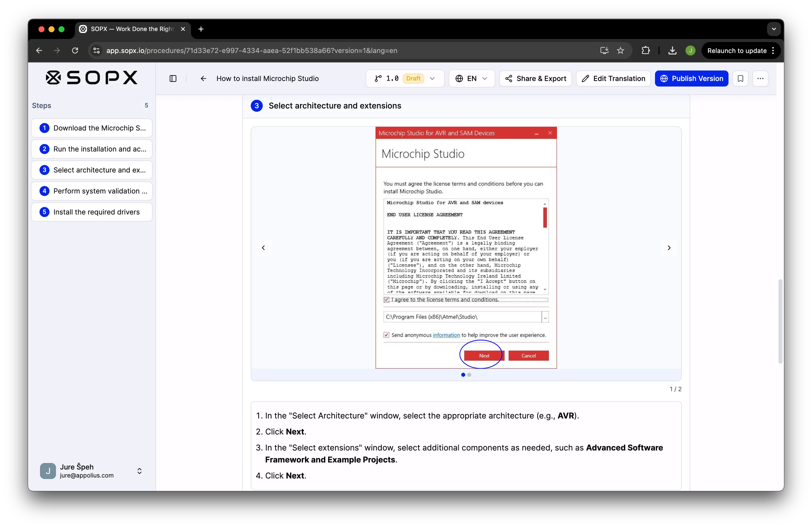The height and width of the screenshot is (528, 812).
Task: Click the browser back arrow
Action: 39,50
